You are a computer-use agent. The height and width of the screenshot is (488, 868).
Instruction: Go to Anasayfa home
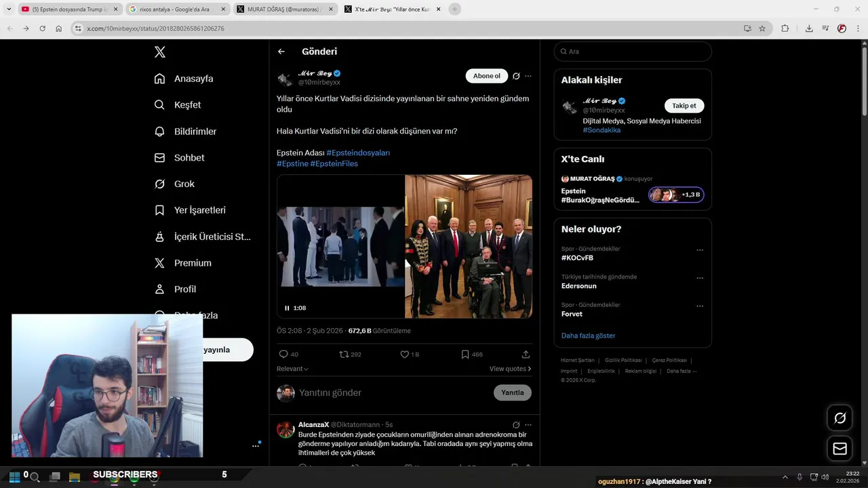[x=184, y=79]
